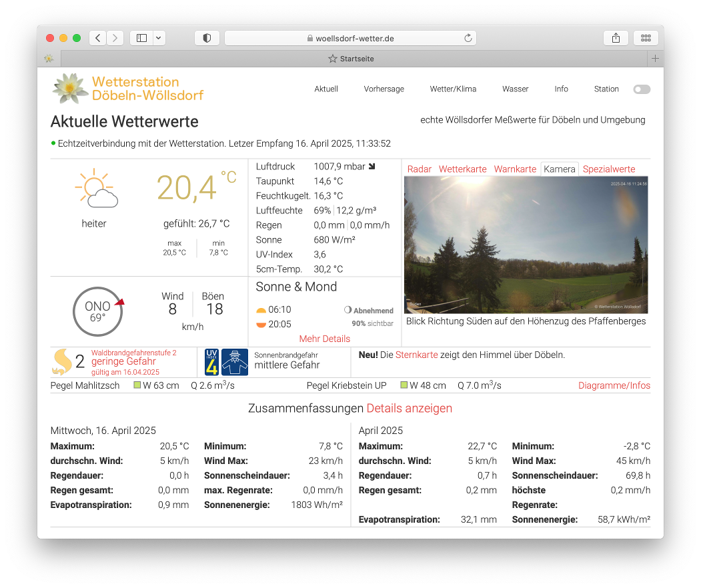This screenshot has height=588, width=701.
Task: Click the sunburn protection clothing icon
Action: coord(235,361)
